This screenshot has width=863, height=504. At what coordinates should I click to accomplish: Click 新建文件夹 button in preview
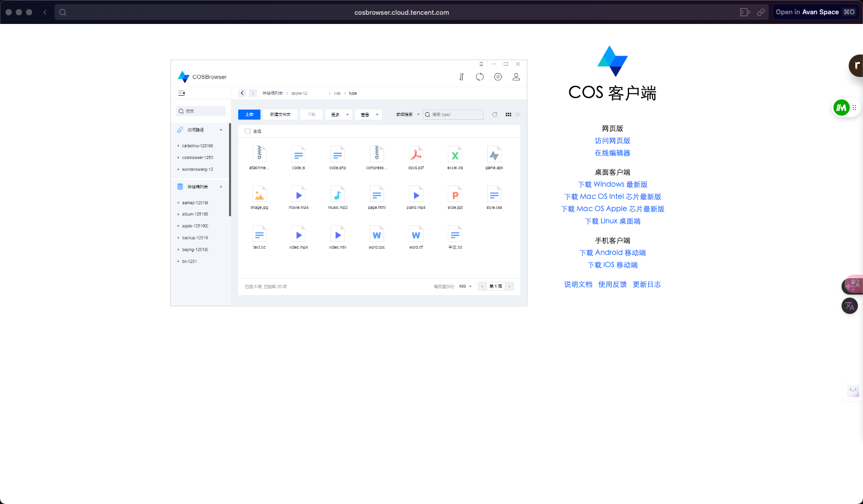point(281,115)
